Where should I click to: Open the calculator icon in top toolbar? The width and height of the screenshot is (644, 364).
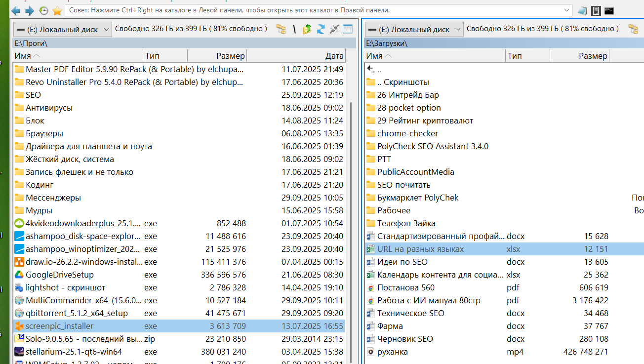(x=596, y=10)
